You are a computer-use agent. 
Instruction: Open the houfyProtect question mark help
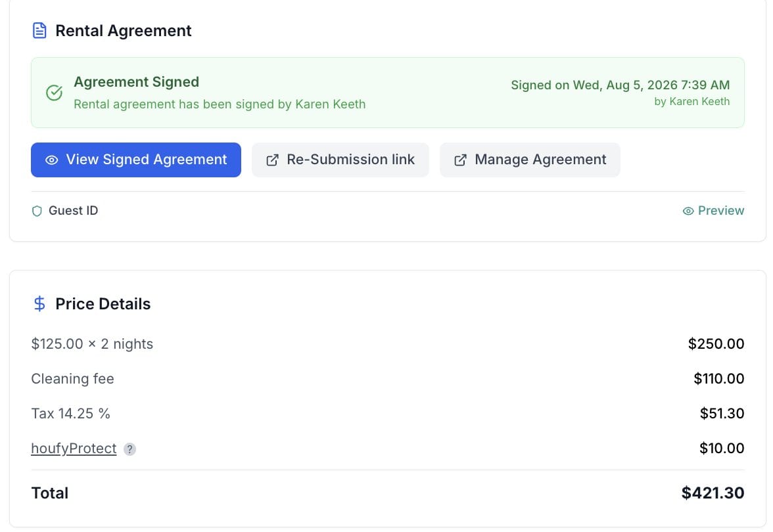coord(129,449)
